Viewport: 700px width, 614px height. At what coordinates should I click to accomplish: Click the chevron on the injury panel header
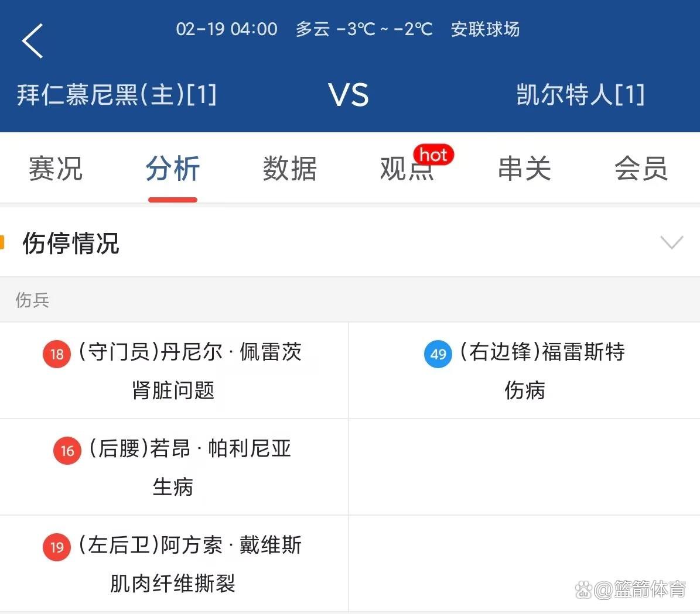click(671, 242)
